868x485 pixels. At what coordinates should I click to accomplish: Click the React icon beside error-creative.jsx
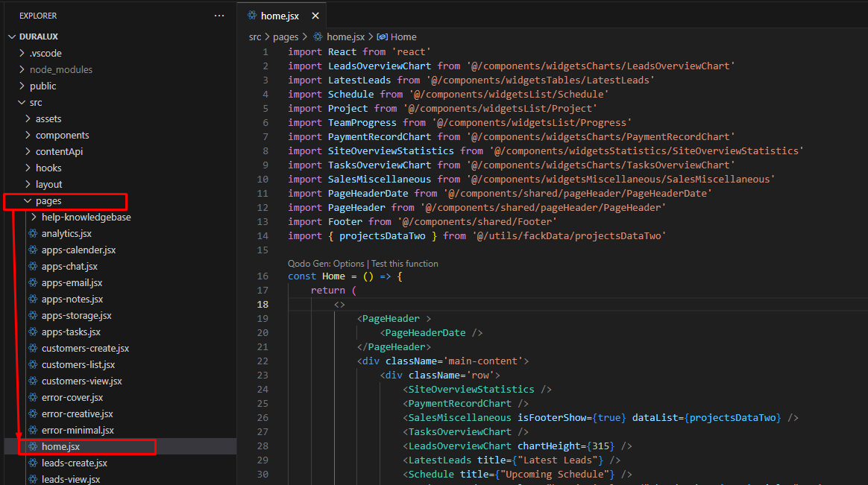click(34, 413)
